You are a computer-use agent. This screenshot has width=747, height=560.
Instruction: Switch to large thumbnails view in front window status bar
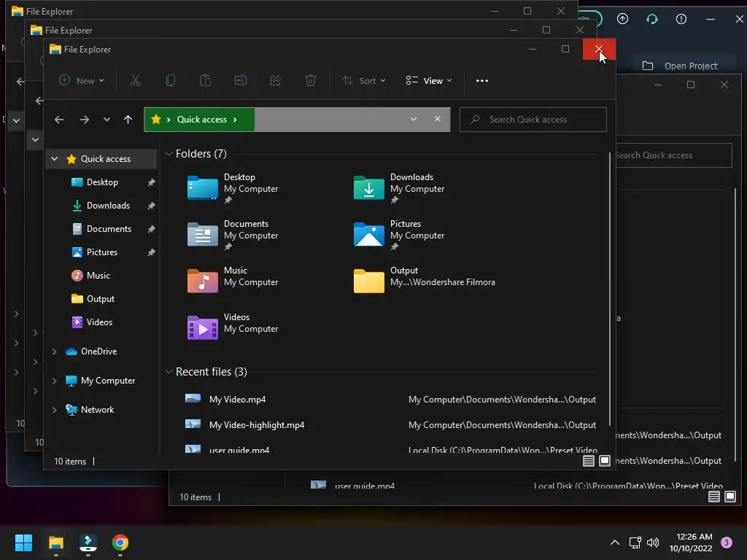tap(605, 461)
